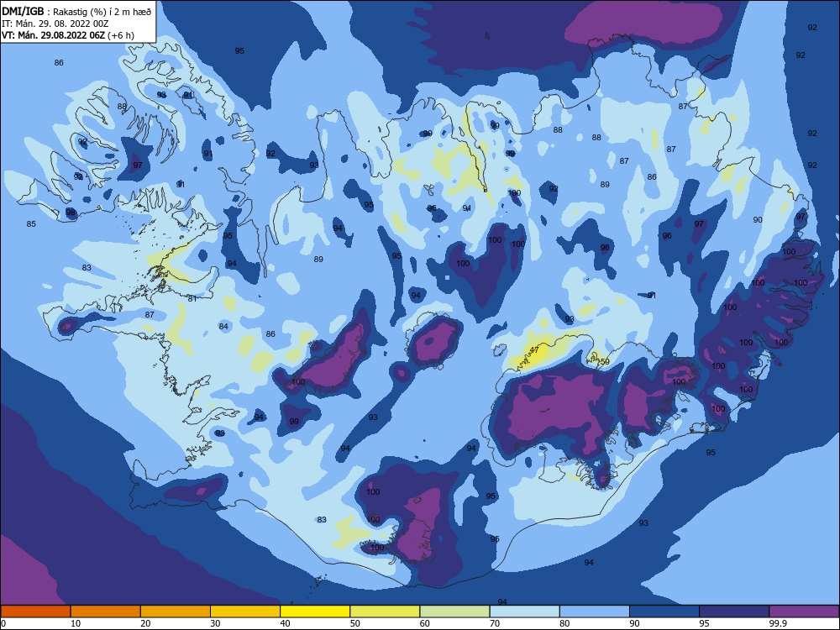Screen dimensions: 840x630
Task: Select the '59' humidity value on the map
Action: click(605, 361)
